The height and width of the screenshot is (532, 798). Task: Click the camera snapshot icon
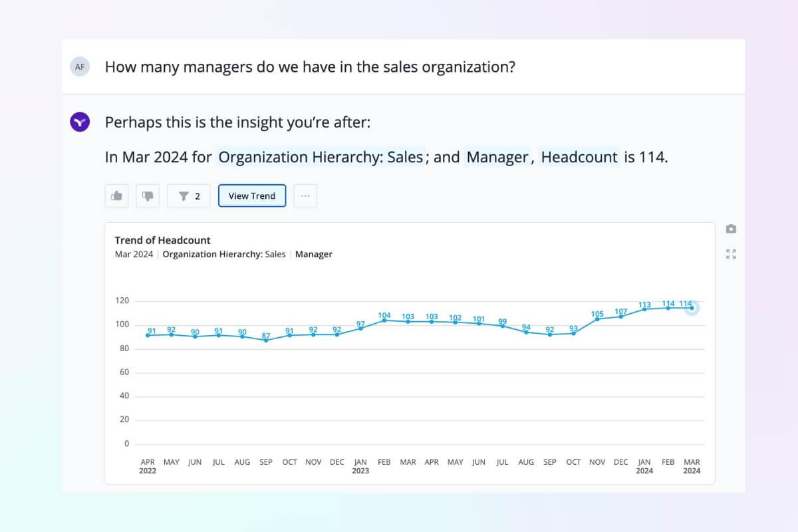click(731, 229)
